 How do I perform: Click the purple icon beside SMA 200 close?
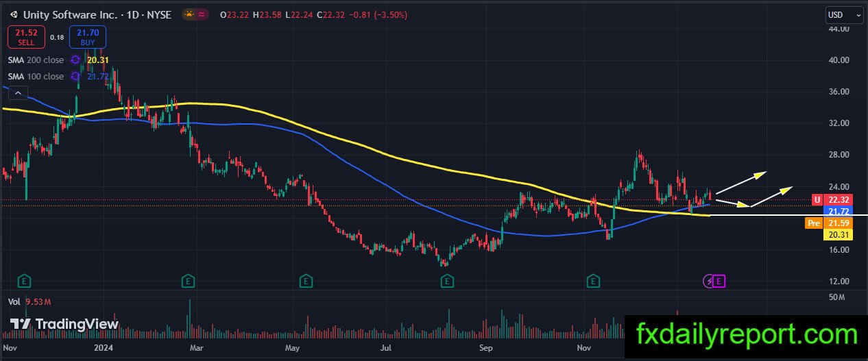click(x=76, y=60)
